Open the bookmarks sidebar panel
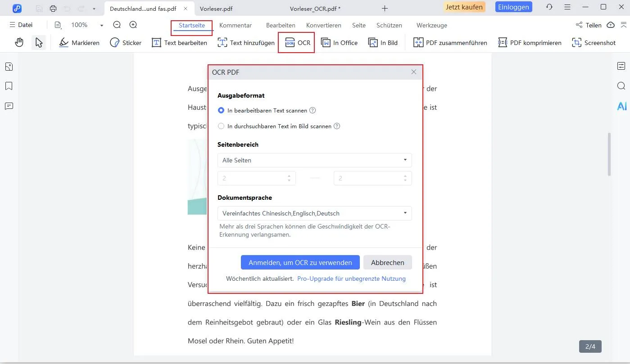This screenshot has width=630, height=364. coord(9,86)
